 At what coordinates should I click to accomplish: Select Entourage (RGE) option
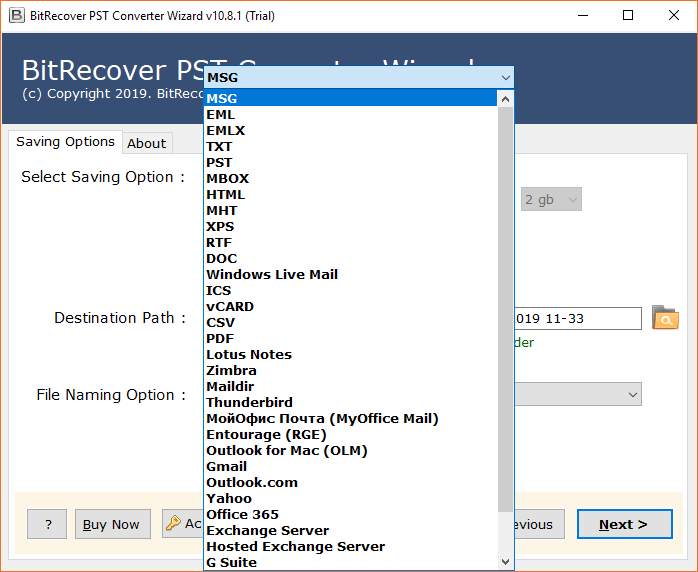tap(350, 435)
